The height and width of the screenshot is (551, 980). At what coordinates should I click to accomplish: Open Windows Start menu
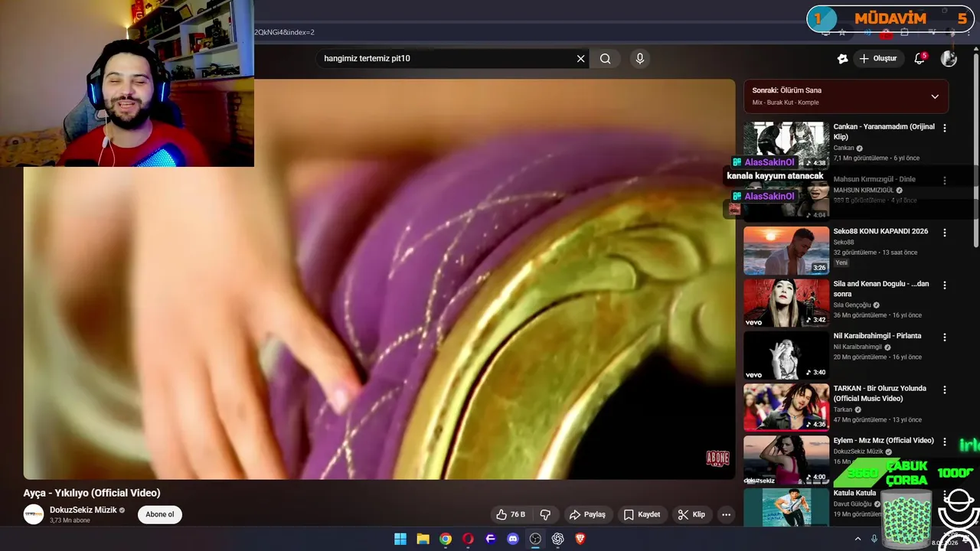click(400, 539)
